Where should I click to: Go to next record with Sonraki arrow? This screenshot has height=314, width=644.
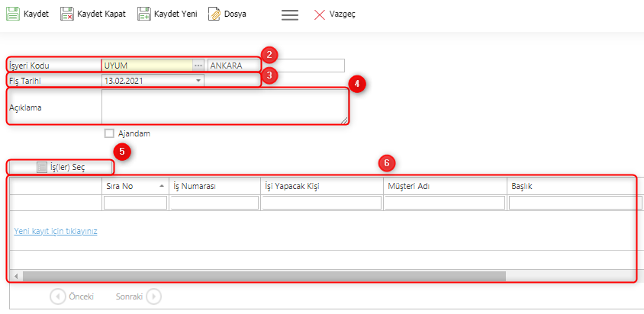153,296
